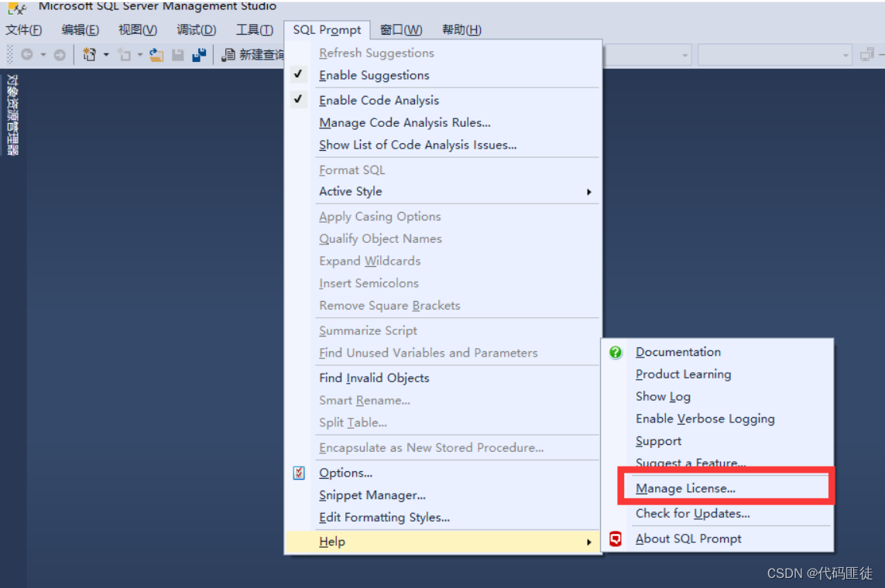The height and width of the screenshot is (588, 885).
Task: Open the 窗口(W) menu
Action: 401,30
